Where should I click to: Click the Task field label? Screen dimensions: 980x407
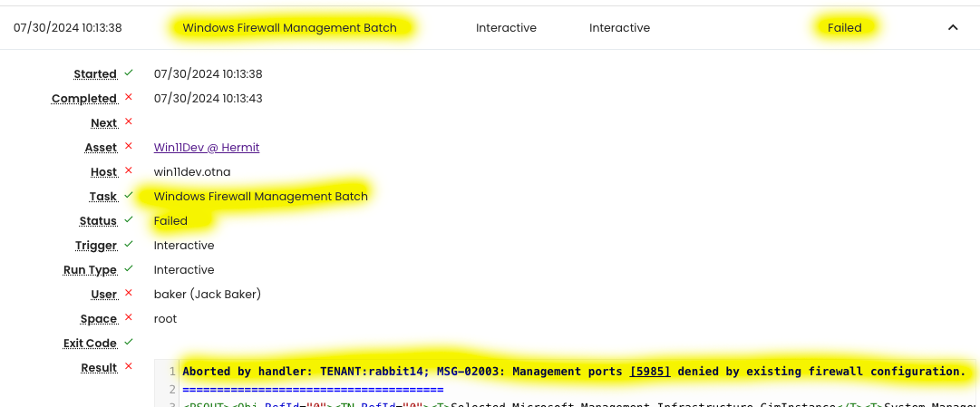tap(102, 197)
